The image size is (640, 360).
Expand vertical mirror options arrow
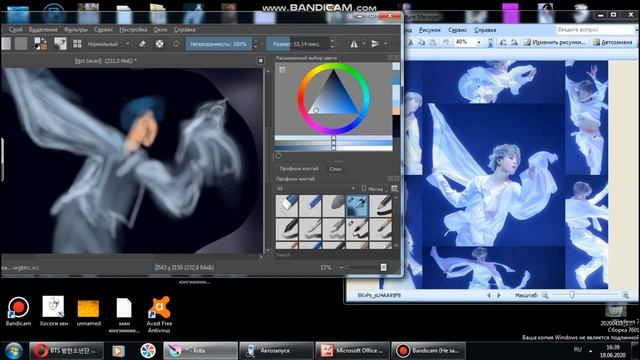(385, 44)
